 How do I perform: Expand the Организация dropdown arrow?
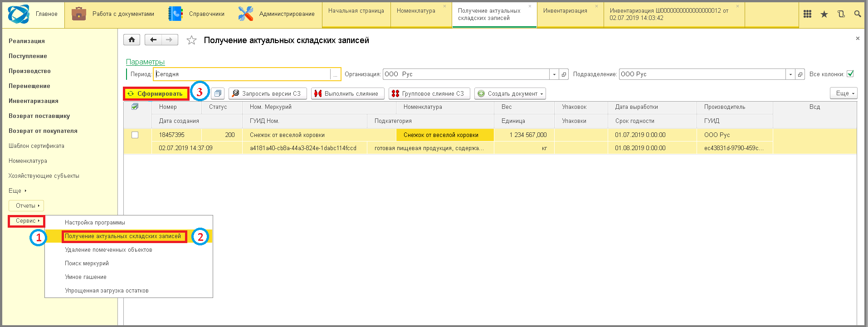coord(554,74)
